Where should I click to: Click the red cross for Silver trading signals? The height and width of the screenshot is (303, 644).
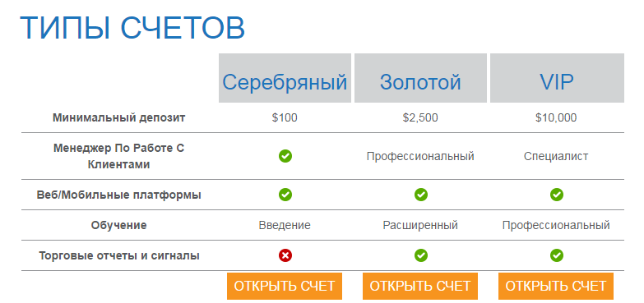285,256
